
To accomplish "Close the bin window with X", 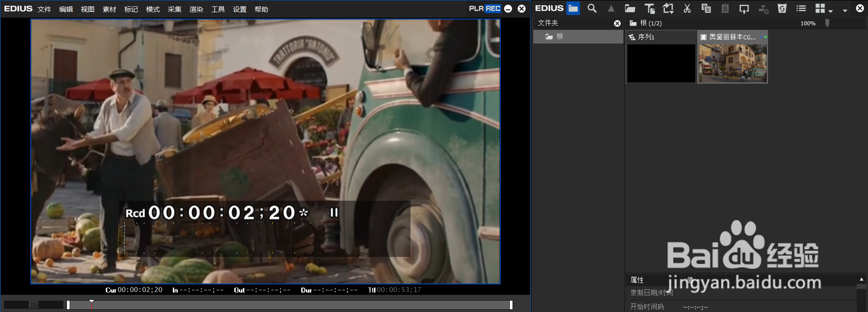I will (x=860, y=8).
